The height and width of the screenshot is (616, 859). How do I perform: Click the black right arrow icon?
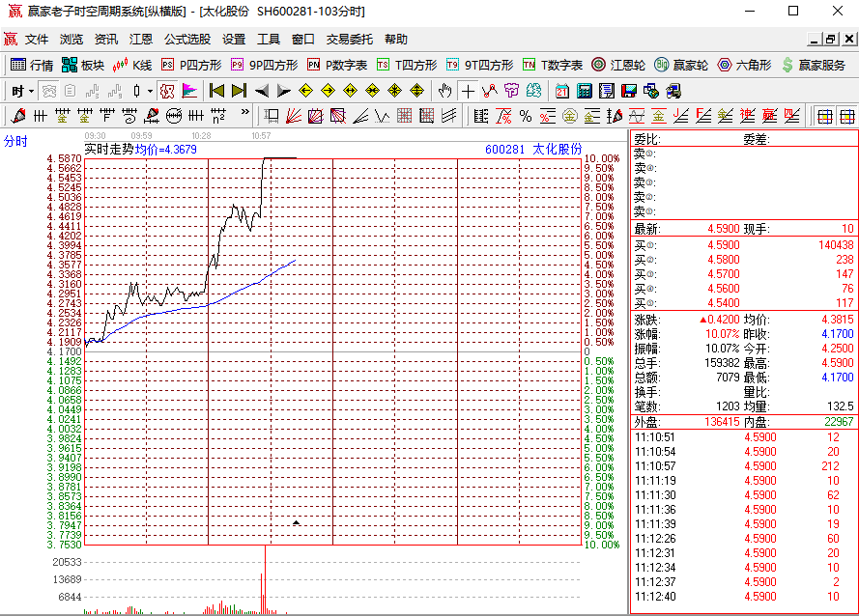pos(283,91)
